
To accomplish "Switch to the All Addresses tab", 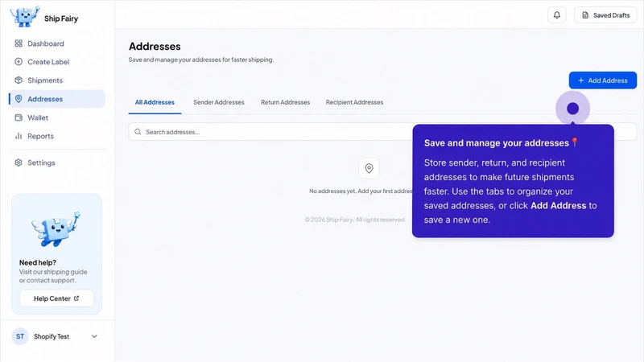I will [155, 103].
